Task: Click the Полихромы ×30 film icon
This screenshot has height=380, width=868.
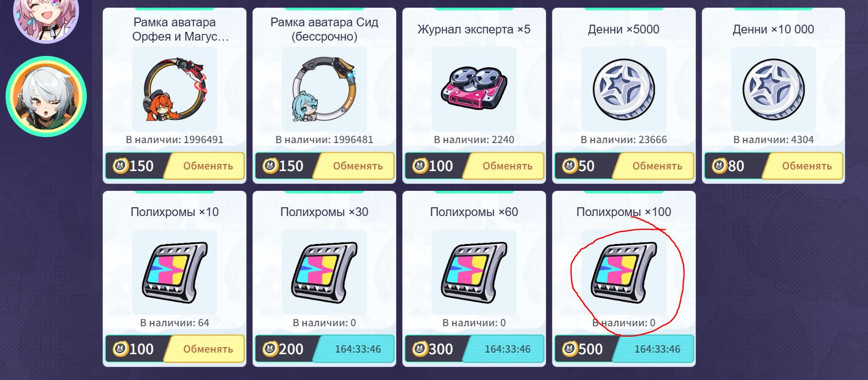Action: 324,272
